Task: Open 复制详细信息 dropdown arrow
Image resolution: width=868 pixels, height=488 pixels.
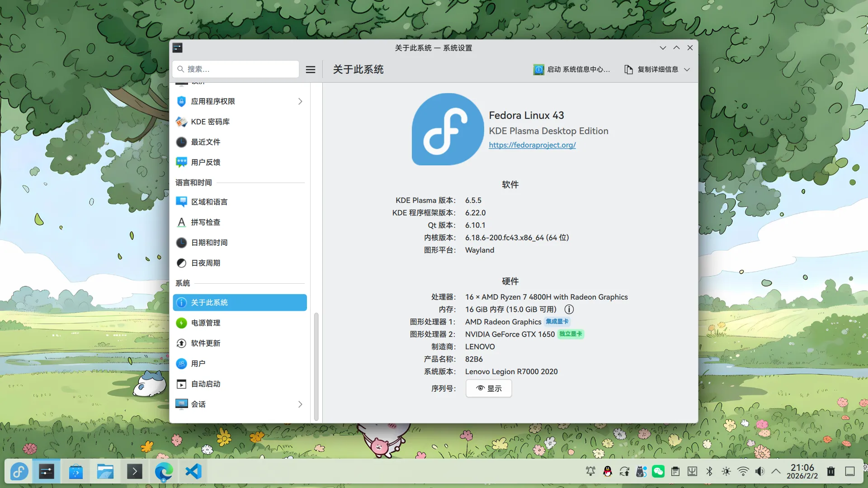Action: point(688,69)
